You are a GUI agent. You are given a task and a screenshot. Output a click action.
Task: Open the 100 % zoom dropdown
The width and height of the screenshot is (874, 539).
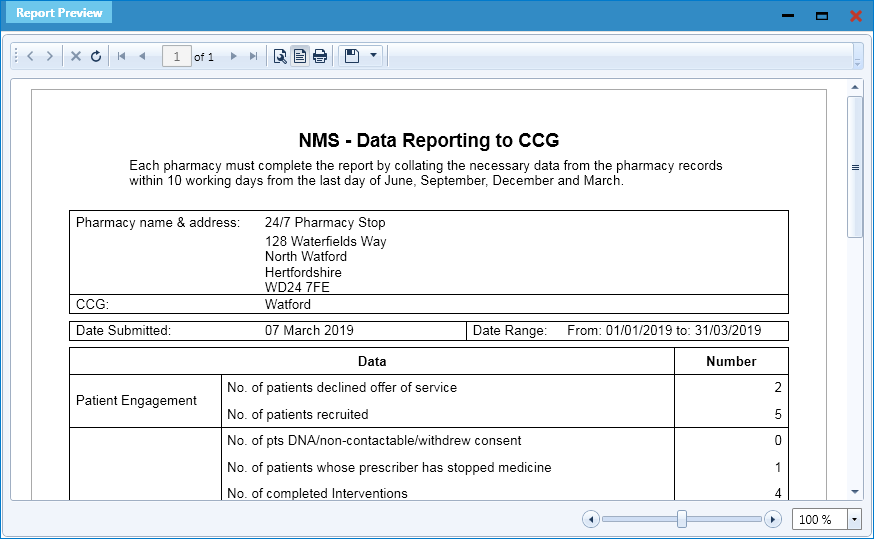click(854, 519)
